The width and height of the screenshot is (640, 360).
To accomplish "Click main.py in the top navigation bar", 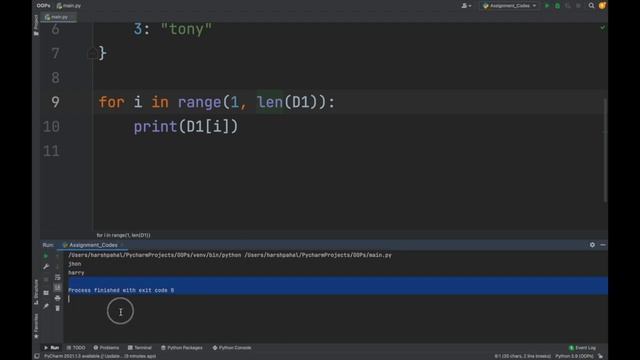I will [x=69, y=6].
